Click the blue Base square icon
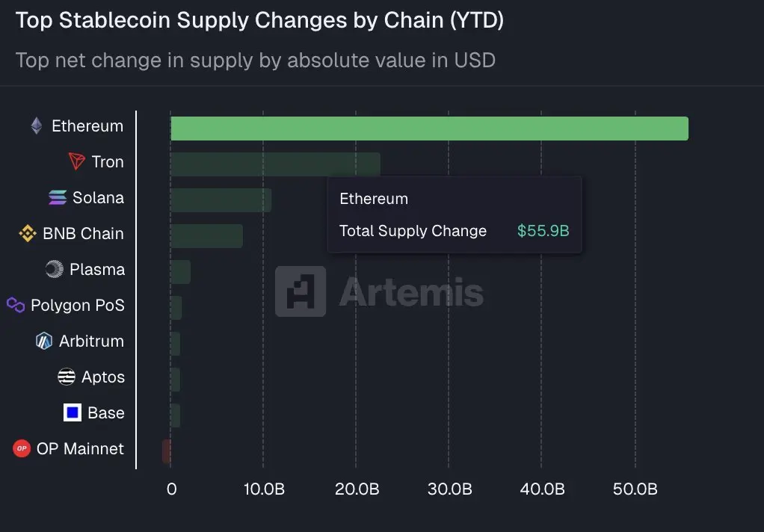Screen dimensions: 764x532 [x=73, y=412]
